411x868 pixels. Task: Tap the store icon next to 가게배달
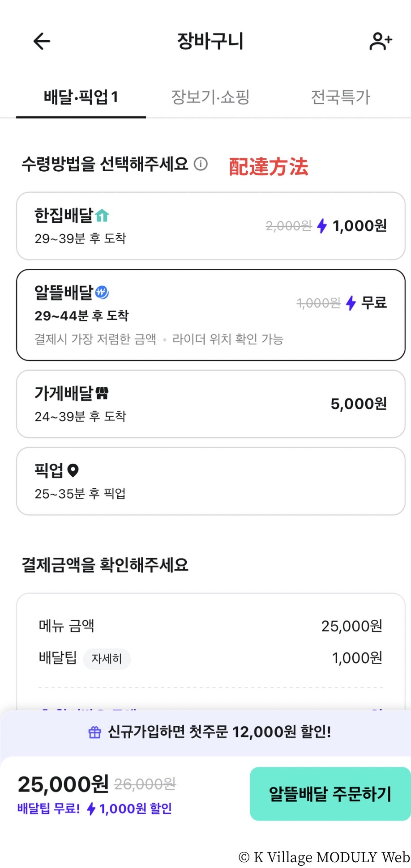tap(102, 394)
